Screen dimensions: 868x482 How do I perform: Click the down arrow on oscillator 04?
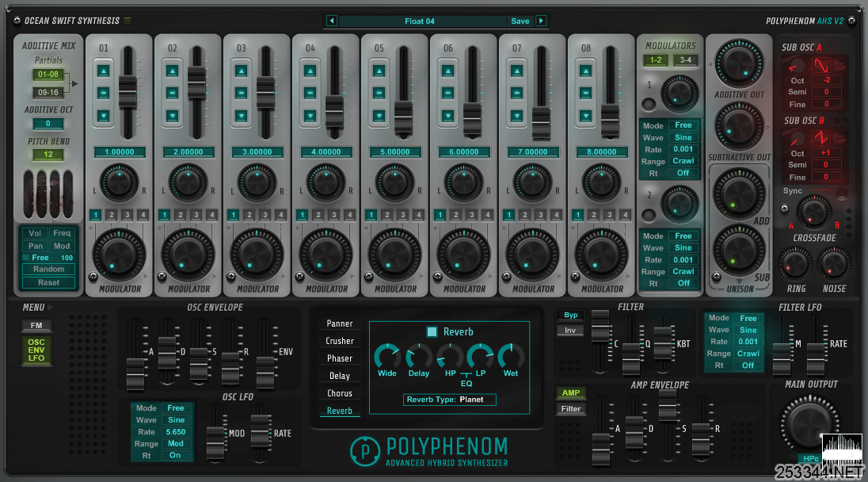[x=310, y=116]
